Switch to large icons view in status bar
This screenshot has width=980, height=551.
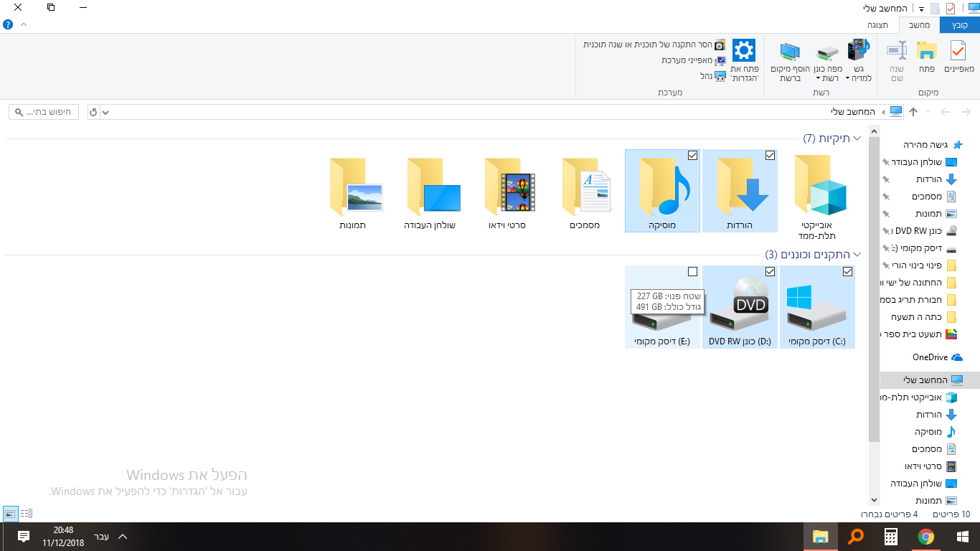(x=10, y=514)
